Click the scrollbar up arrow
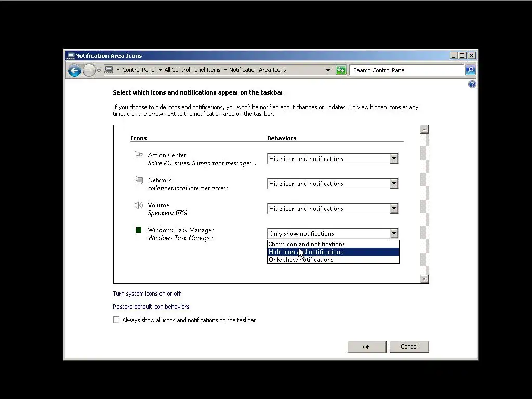 point(424,129)
